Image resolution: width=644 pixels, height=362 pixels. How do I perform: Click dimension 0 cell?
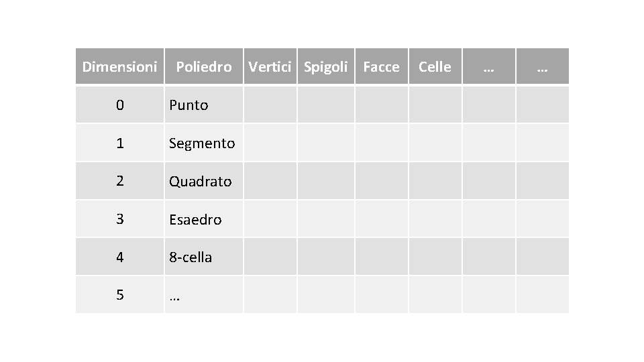[119, 105]
